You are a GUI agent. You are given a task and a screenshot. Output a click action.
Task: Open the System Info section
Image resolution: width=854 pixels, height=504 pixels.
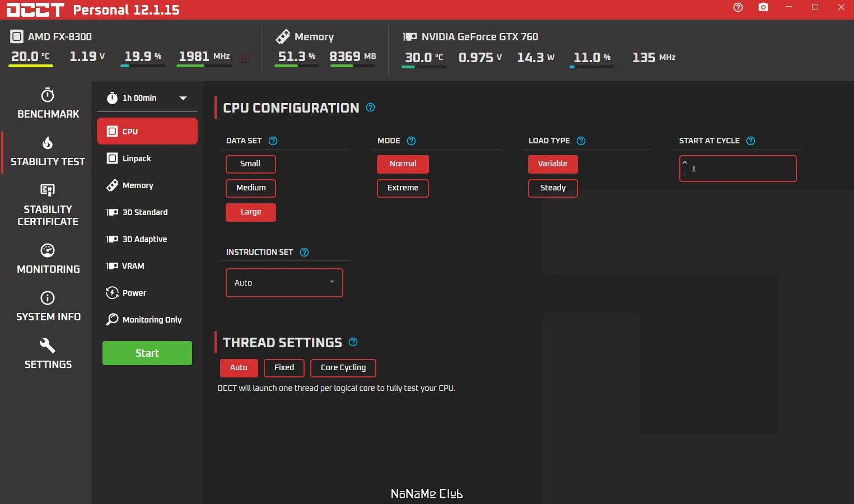pyautogui.click(x=47, y=306)
